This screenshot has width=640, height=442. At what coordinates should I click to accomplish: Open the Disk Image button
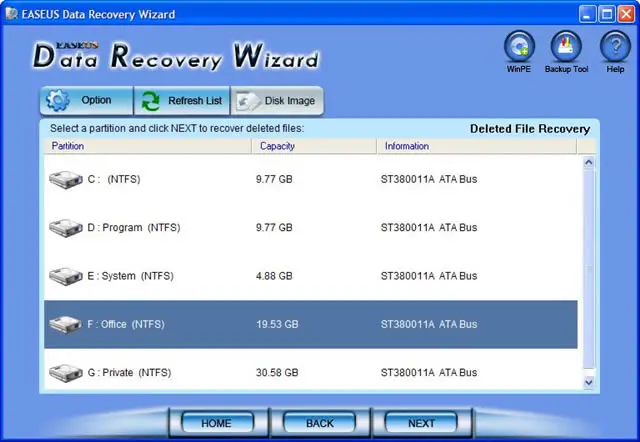[277, 100]
